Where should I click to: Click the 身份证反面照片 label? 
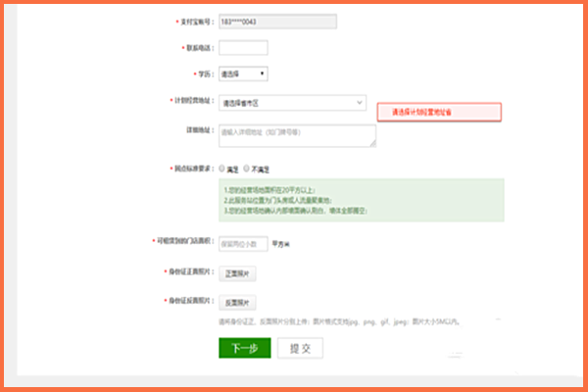pos(189,301)
